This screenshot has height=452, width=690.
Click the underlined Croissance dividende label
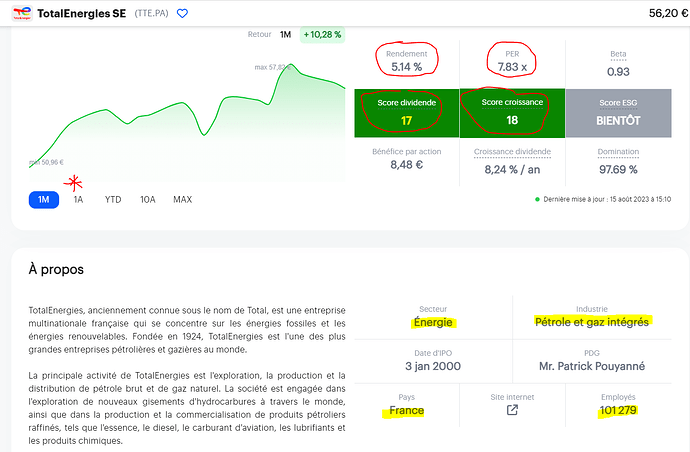(x=512, y=151)
